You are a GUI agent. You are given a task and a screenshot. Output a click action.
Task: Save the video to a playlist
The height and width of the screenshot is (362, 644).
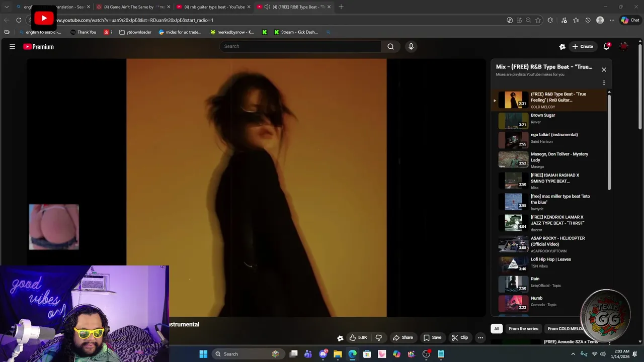pyautogui.click(x=432, y=337)
